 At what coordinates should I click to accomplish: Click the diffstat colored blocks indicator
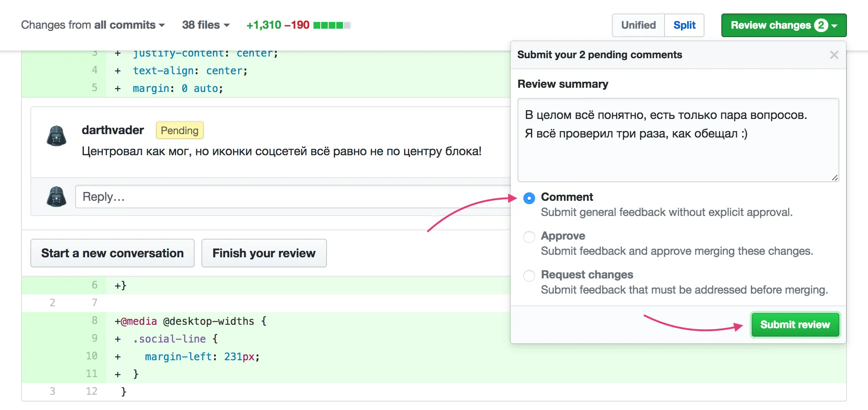click(x=332, y=25)
